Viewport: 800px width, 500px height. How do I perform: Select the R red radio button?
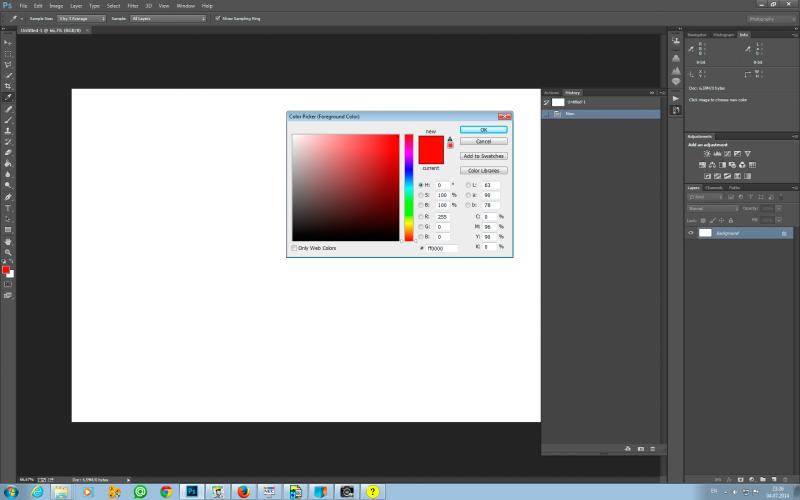(x=421, y=217)
